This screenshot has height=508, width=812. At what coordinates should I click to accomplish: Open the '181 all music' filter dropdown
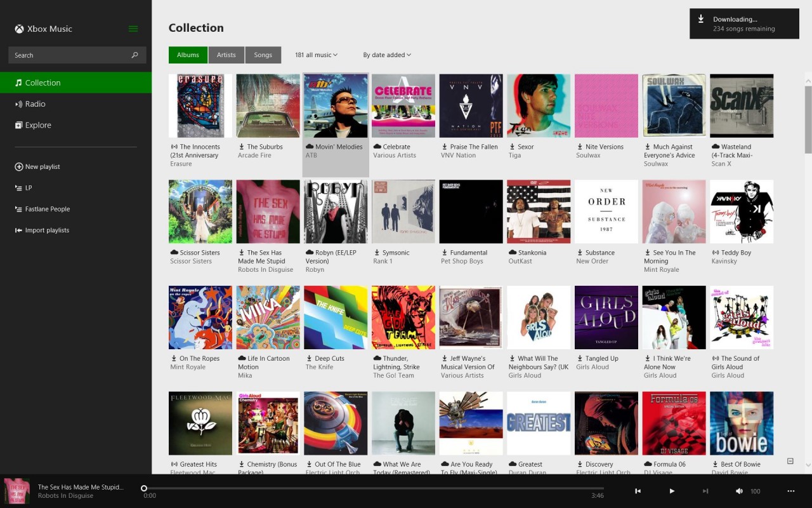point(316,55)
